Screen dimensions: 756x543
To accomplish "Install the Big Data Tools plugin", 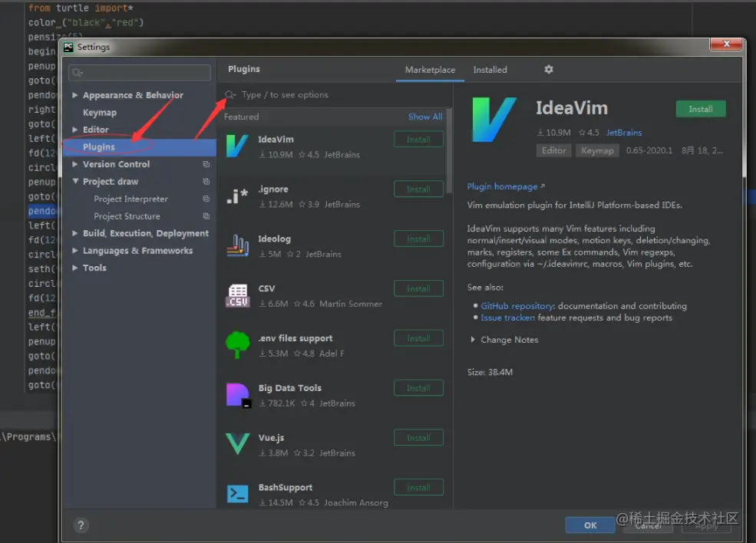I will point(418,388).
